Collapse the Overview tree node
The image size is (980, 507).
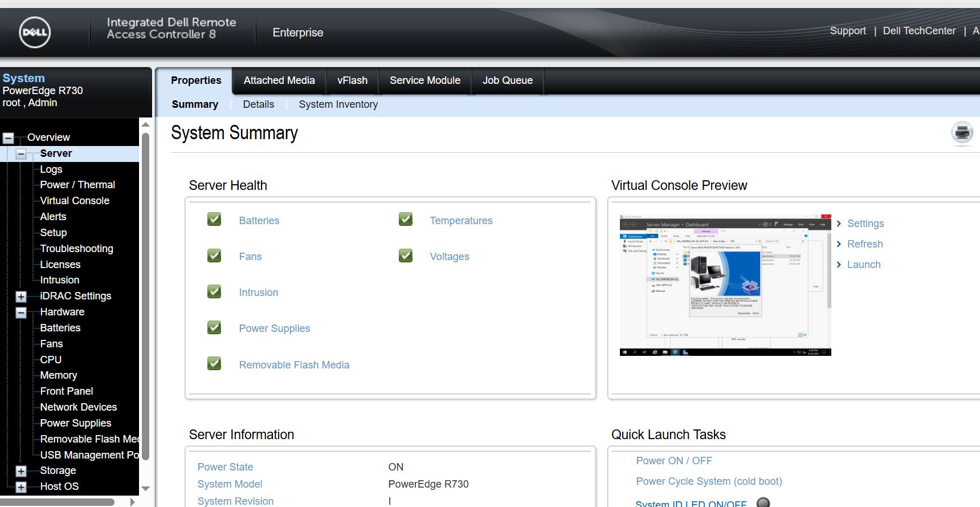point(9,138)
